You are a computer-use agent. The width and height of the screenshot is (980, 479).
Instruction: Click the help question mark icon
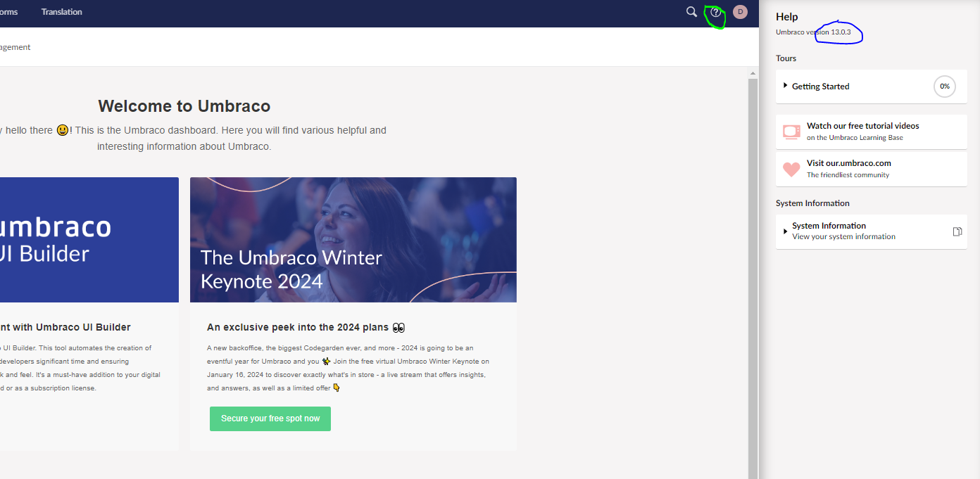(x=716, y=12)
